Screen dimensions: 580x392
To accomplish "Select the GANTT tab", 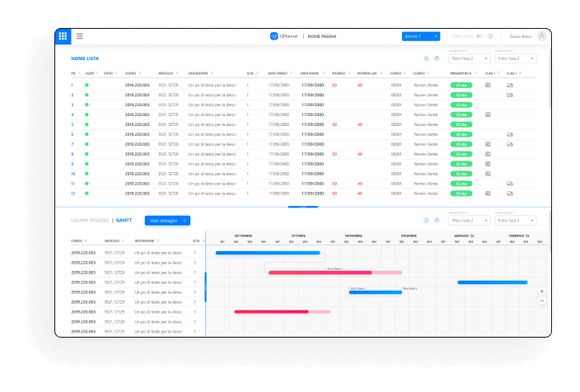I will point(124,221).
